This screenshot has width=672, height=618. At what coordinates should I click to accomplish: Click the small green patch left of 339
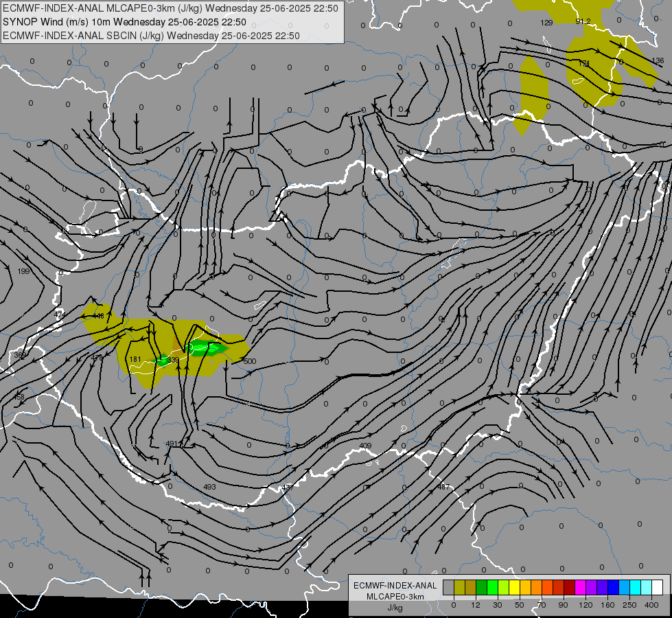point(162,360)
